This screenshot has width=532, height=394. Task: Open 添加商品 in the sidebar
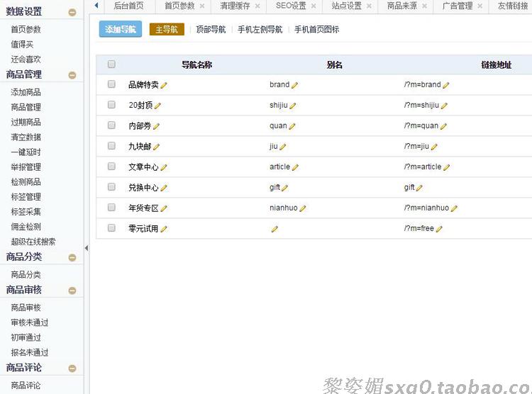[26, 92]
